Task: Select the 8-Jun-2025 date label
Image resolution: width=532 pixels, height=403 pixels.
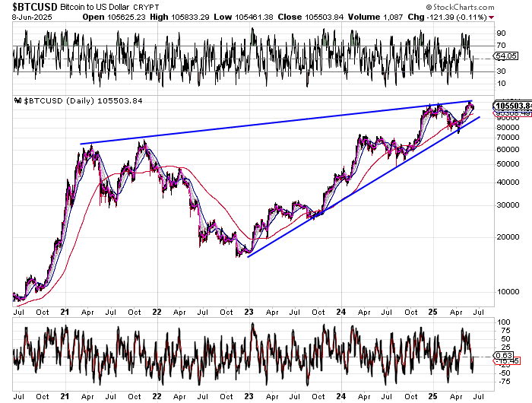Action: pyautogui.click(x=29, y=17)
